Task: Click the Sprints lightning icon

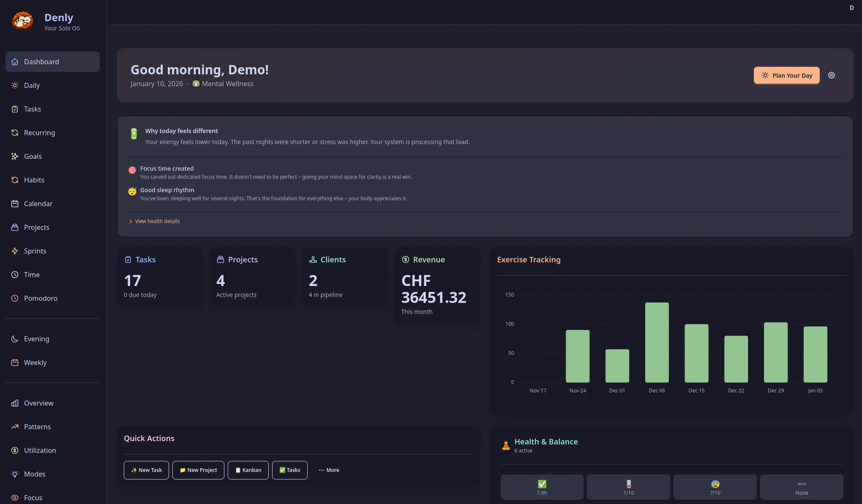Action: pyautogui.click(x=15, y=251)
